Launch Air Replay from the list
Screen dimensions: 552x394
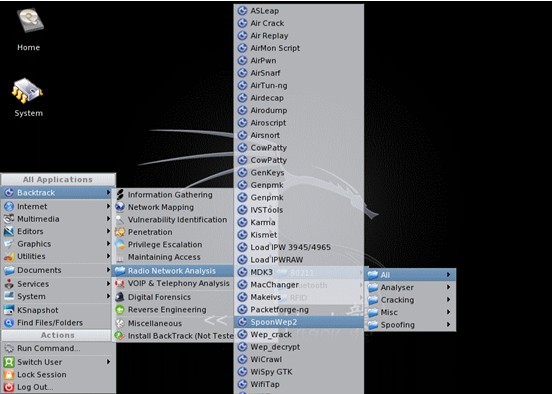299,36
